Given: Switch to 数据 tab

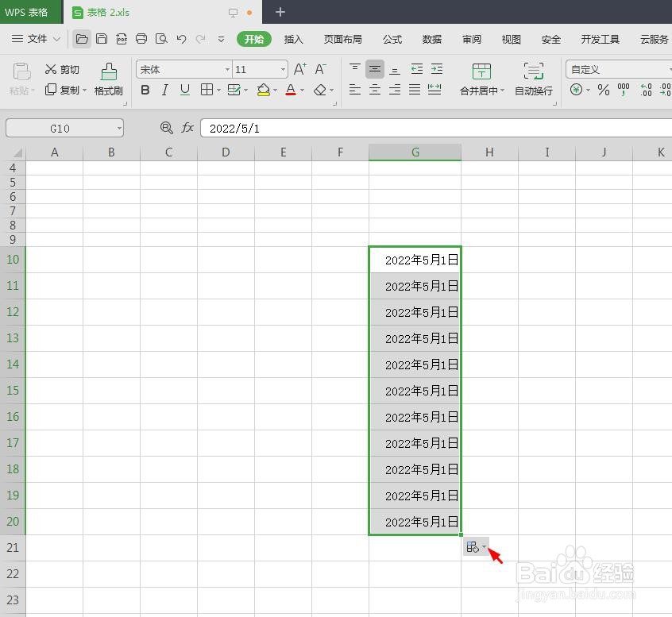Looking at the screenshot, I should [x=432, y=40].
